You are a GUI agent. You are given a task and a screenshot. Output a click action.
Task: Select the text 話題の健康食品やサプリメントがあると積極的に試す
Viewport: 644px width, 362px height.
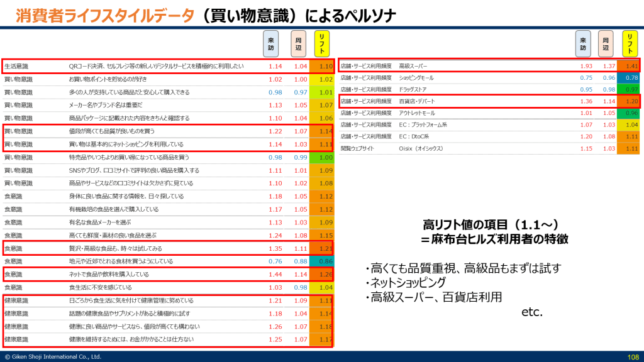[x=130, y=314]
